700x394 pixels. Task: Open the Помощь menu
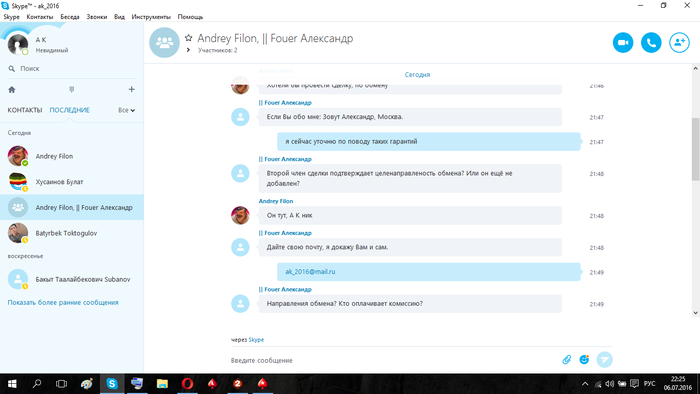(x=190, y=17)
